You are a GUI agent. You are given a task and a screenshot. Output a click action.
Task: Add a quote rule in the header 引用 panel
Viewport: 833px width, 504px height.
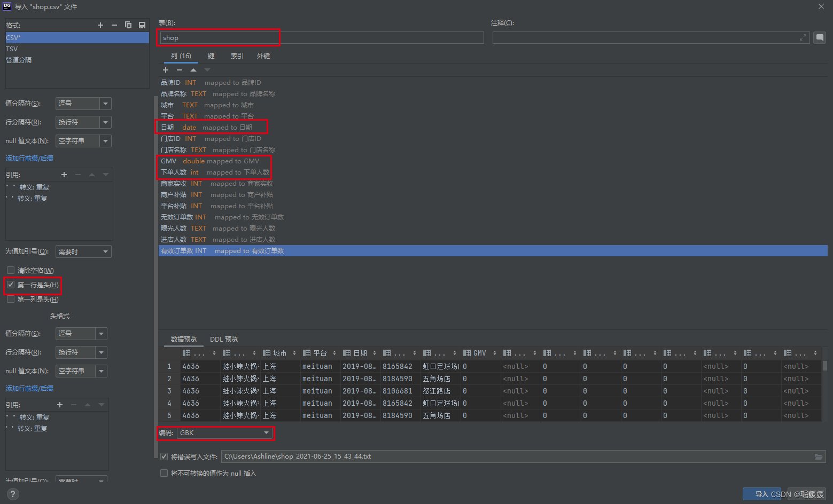click(60, 405)
